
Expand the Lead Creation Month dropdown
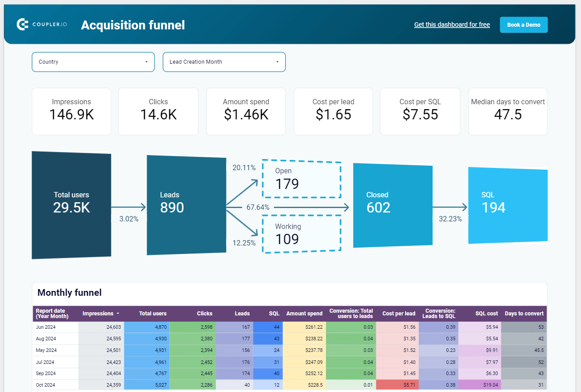[224, 62]
